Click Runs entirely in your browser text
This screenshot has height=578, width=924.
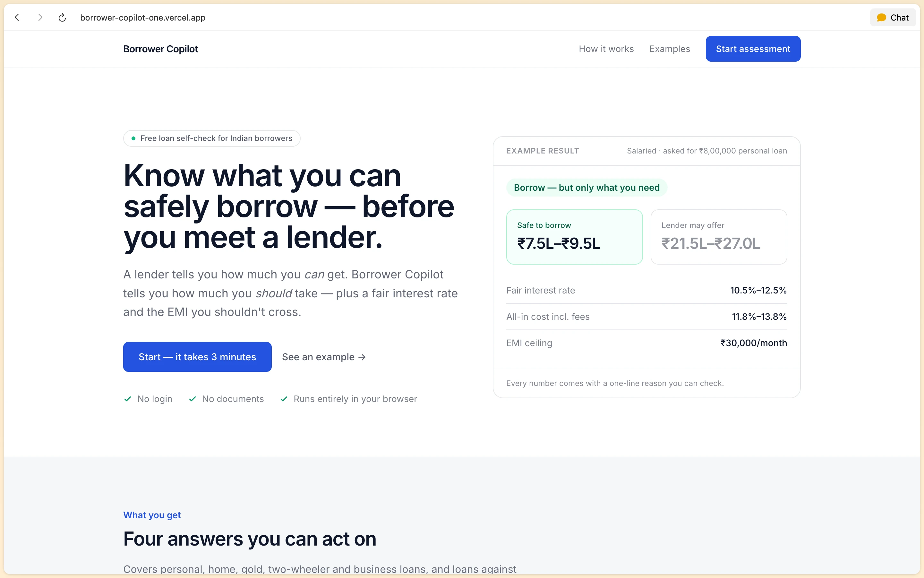[355, 399]
